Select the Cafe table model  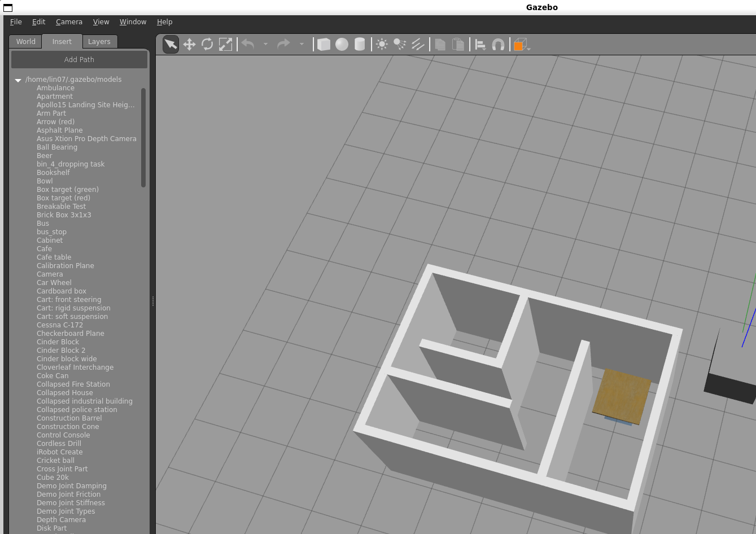(54, 257)
